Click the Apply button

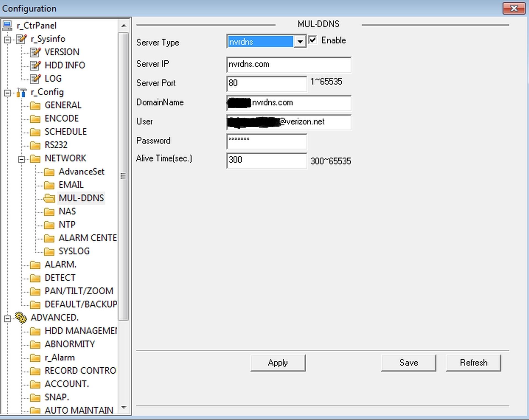pyautogui.click(x=278, y=363)
